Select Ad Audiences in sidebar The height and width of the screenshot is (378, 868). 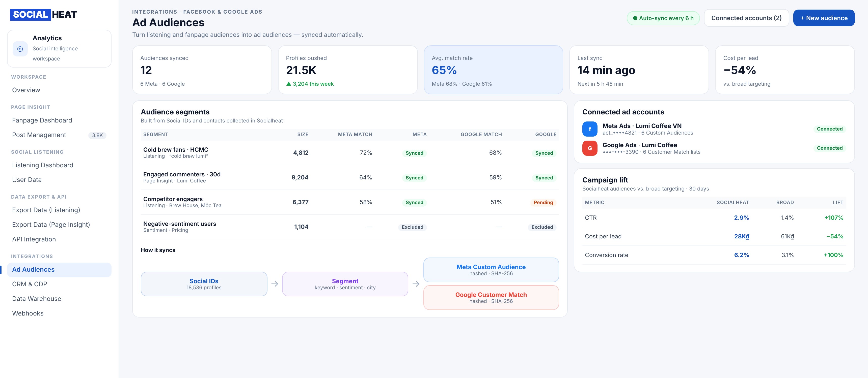59,270
